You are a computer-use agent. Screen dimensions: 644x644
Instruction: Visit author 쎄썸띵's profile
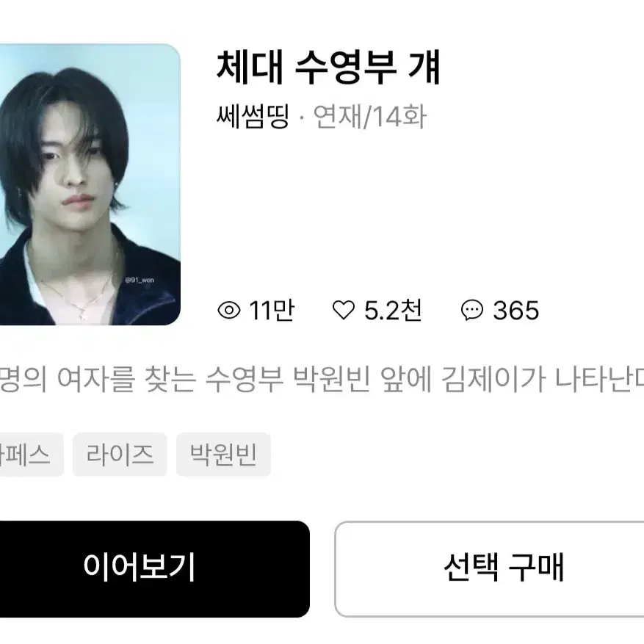coord(253,117)
